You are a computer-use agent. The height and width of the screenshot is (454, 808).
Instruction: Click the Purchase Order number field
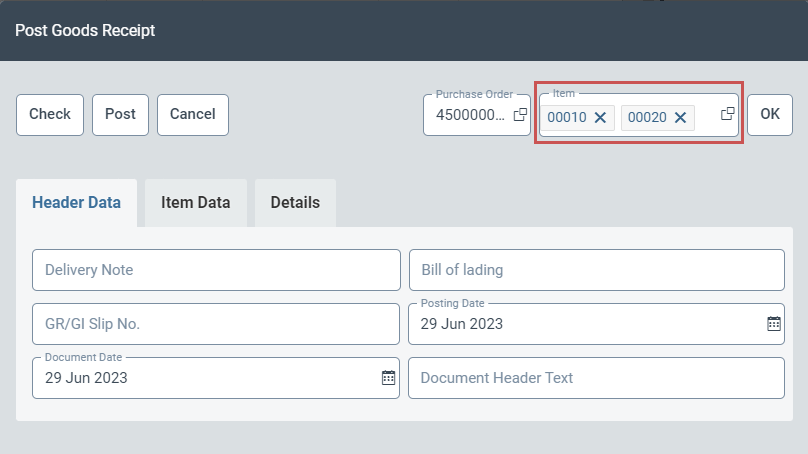(x=470, y=115)
